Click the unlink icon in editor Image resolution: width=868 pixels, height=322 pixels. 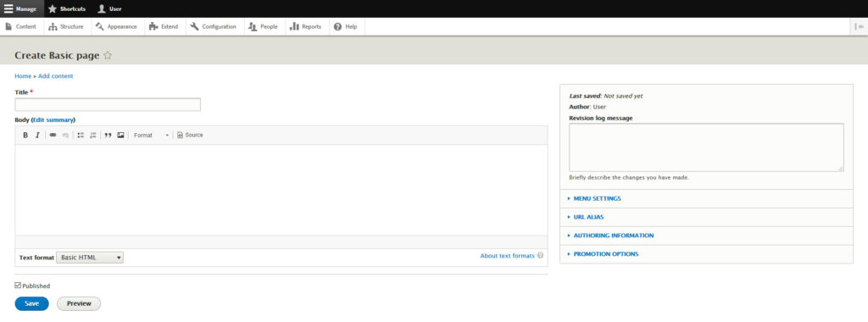tap(65, 135)
